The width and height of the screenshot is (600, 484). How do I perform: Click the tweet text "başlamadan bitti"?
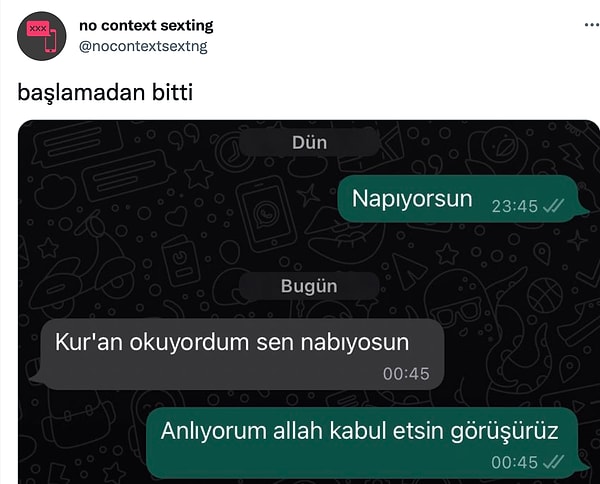[105, 92]
